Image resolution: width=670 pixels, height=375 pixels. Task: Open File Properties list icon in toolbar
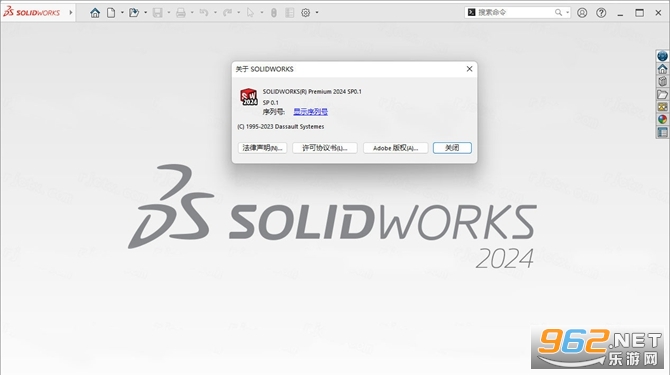(x=290, y=13)
